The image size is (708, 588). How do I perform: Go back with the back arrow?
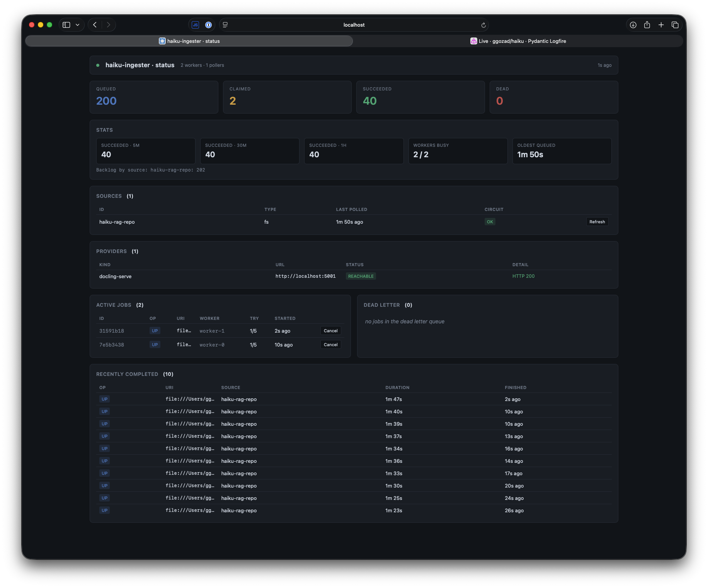(95, 25)
